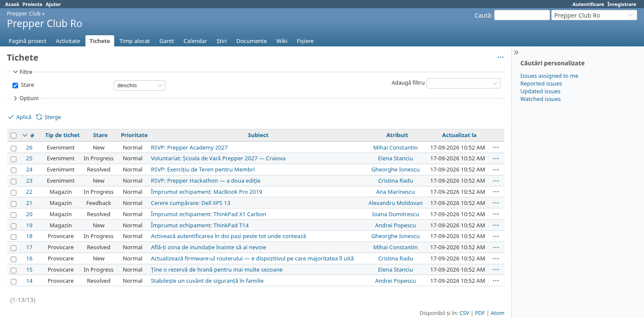Open the Știri tab
Viewport: 644px width, 318px height.
click(222, 41)
